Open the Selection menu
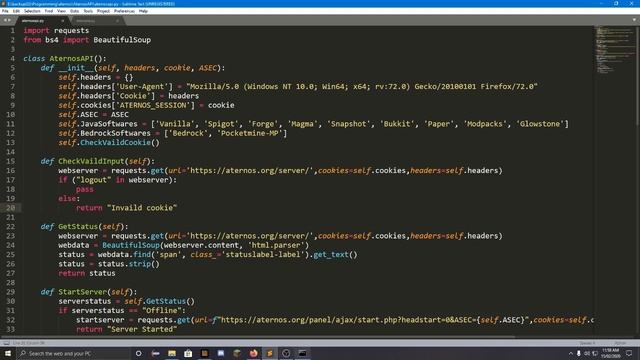The width and height of the screenshot is (640, 360). coord(32,11)
